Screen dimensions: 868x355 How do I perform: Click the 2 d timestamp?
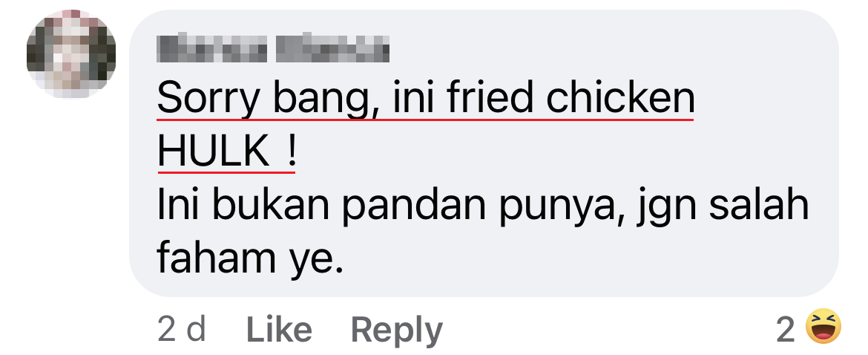(182, 330)
